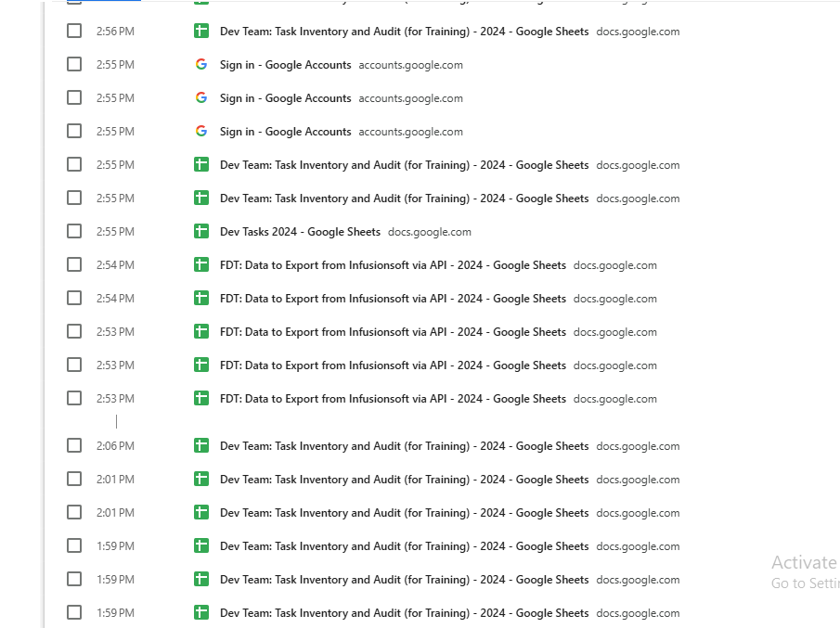Open the topmost Sign in - Google Accounts link
The width and height of the screenshot is (840, 628).
[285, 65]
